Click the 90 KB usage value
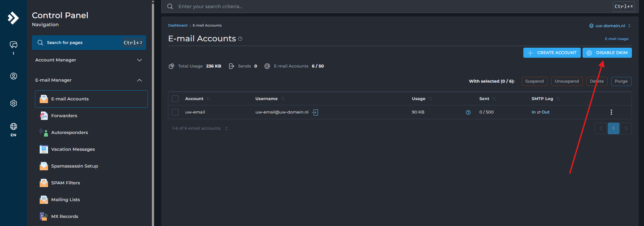Image resolution: width=644 pixels, height=226 pixels. (418, 112)
